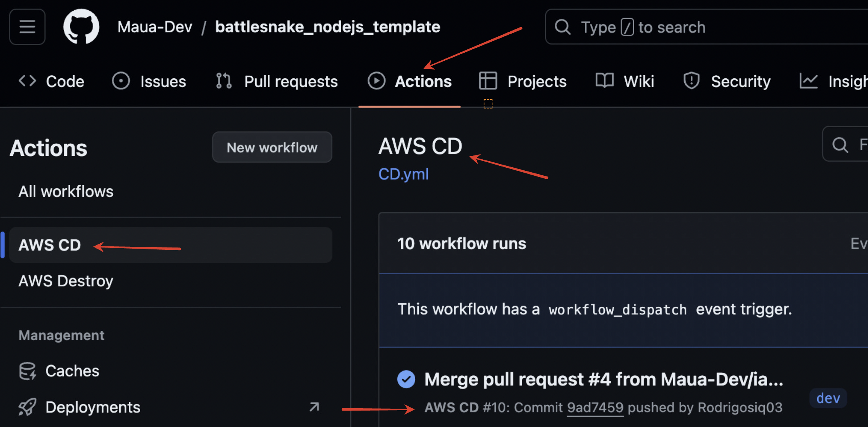Image resolution: width=868 pixels, height=427 pixels.
Task: Click the Wiki book icon
Action: (x=604, y=81)
